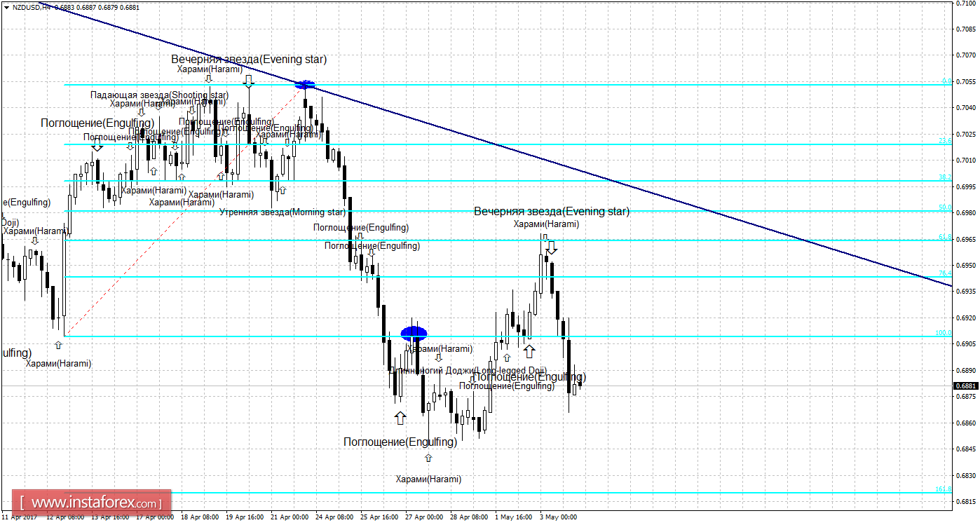
Task: Click the 0.6965 price axis label
Action: [x=966, y=239]
